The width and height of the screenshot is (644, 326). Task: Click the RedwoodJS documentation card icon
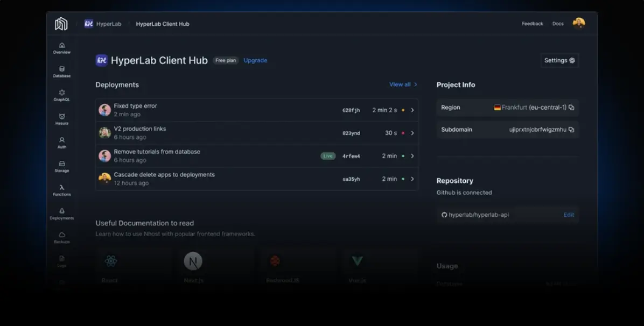275,261
